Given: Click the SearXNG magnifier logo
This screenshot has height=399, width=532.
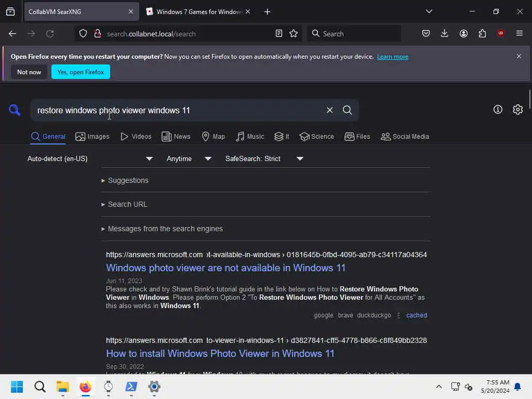Looking at the screenshot, I should tap(15, 110).
